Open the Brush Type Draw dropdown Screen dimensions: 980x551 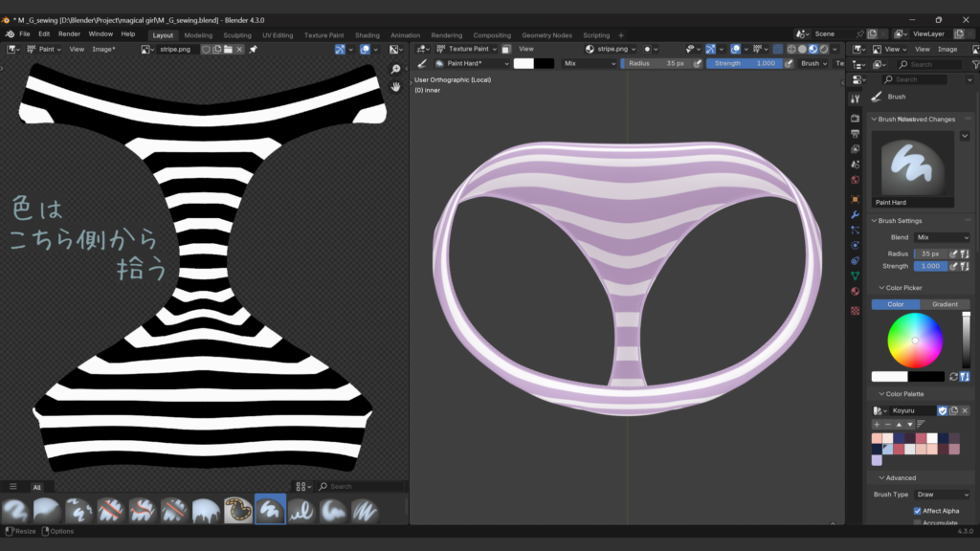pos(942,495)
